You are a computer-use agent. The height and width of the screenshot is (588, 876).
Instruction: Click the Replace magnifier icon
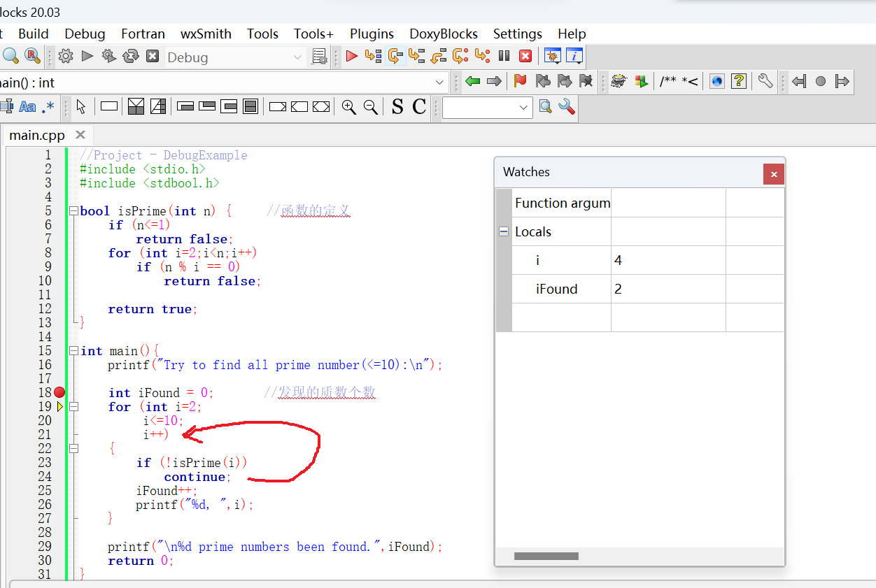(32, 56)
